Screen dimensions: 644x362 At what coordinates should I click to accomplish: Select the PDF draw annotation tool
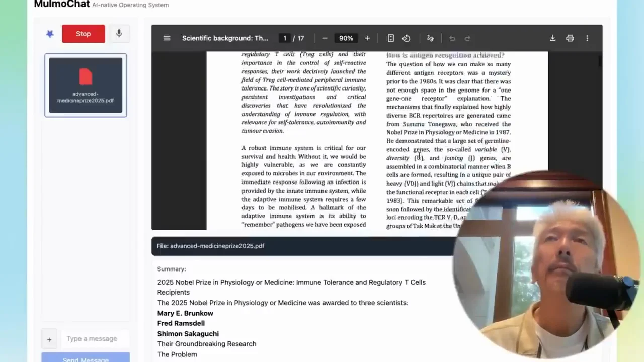click(x=430, y=38)
